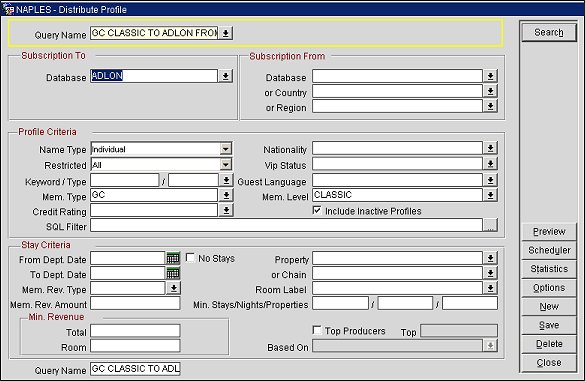
Task: Open the From Dept. Date calendar icon
Action: point(173,258)
